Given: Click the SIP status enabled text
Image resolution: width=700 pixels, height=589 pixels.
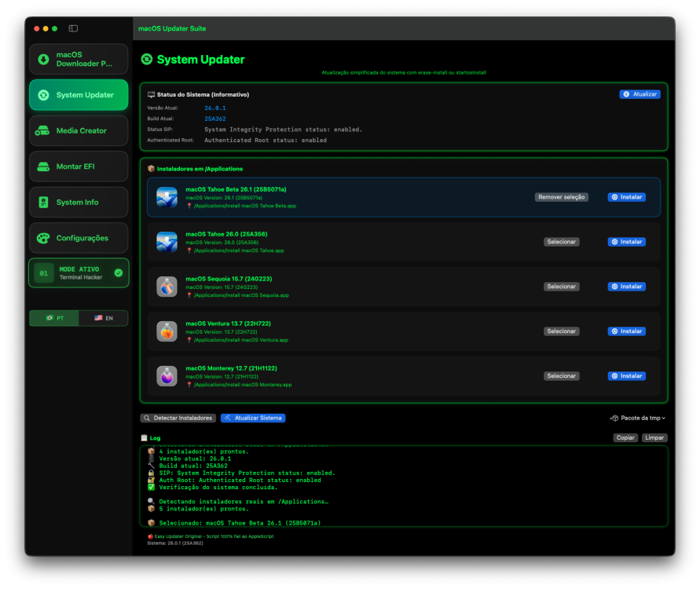Looking at the screenshot, I should pyautogui.click(x=283, y=130).
